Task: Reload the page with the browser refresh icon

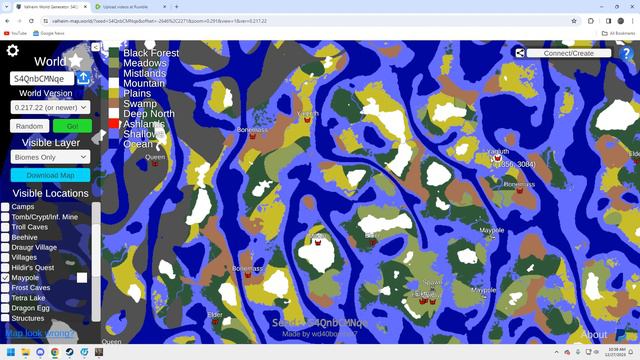Action: point(31,21)
